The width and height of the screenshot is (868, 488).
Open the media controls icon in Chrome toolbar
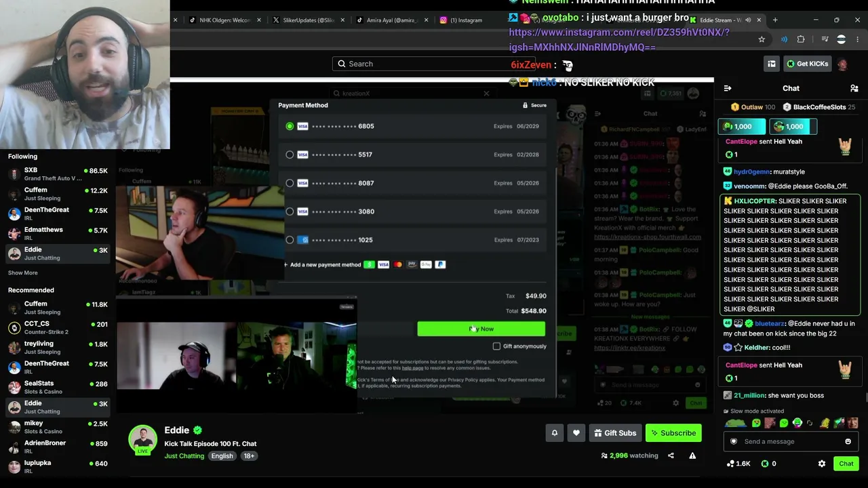(x=825, y=39)
